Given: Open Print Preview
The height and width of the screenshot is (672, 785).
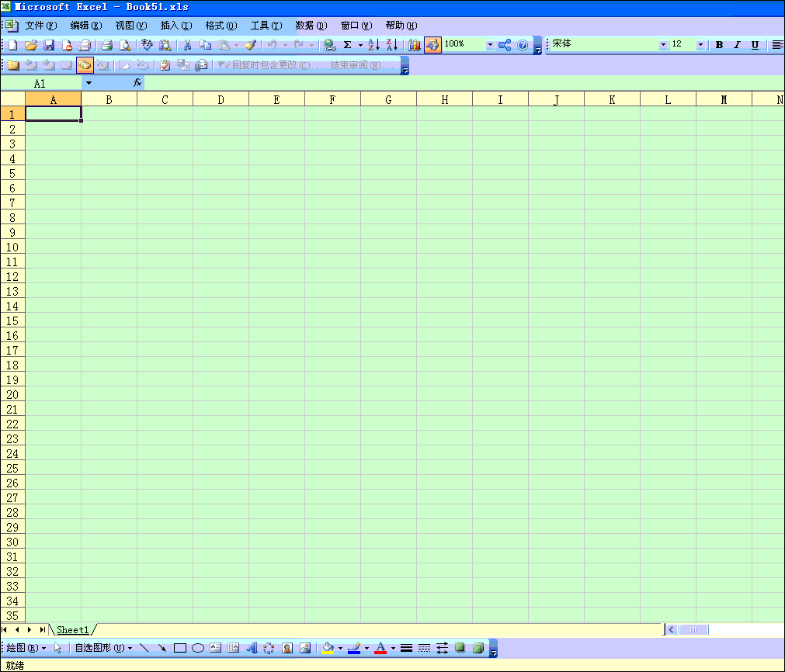Looking at the screenshot, I should tap(124, 45).
